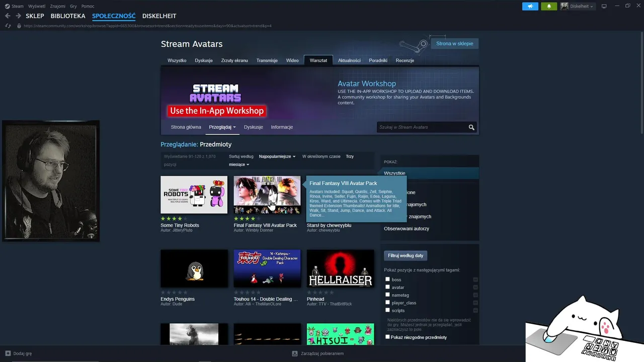Open the Najpopularniejsze sort dropdown
The image size is (644, 362).
pos(277,156)
